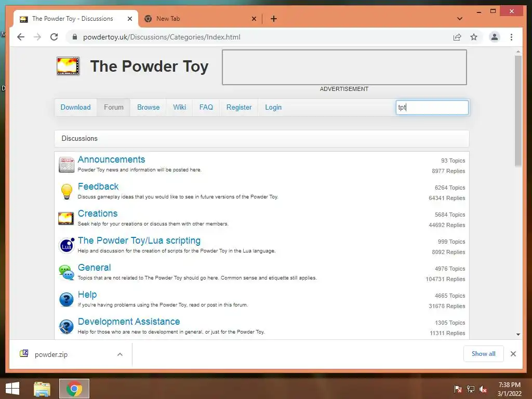Click the scrollbar down arrow
Image resolution: width=532 pixels, height=399 pixels.
[x=518, y=334]
